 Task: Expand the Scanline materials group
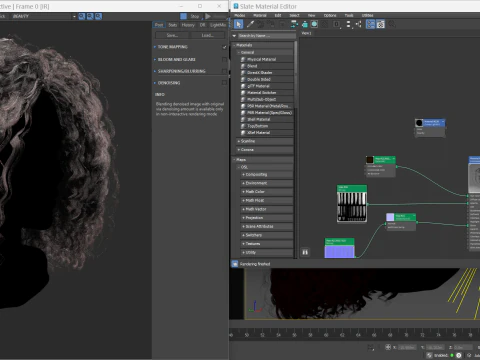(239, 141)
